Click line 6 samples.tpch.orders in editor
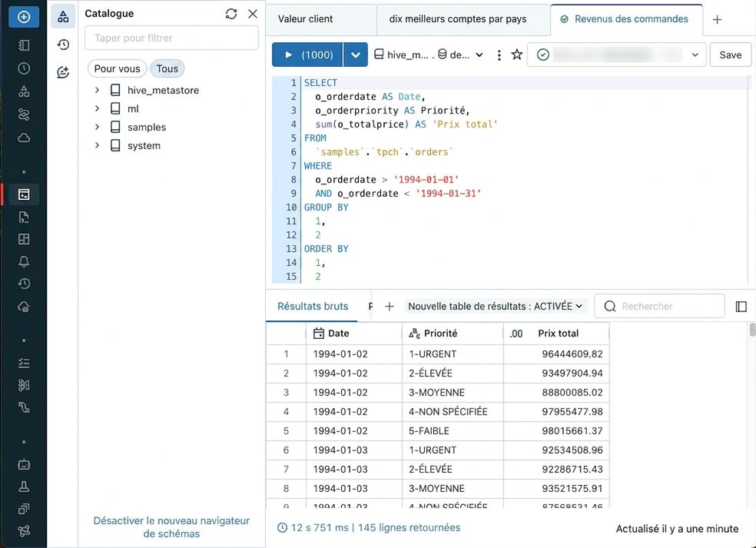 pos(384,152)
